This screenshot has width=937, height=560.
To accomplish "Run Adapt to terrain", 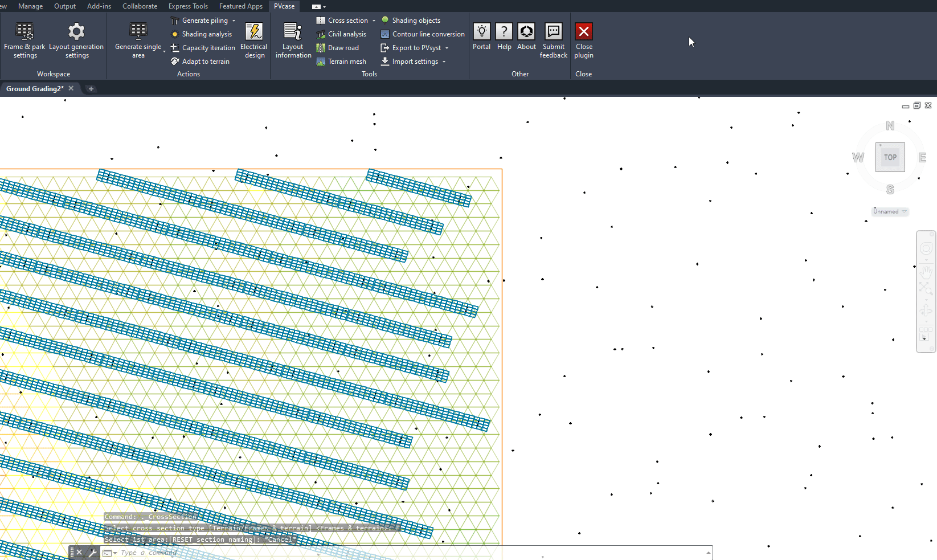I will 200,62.
